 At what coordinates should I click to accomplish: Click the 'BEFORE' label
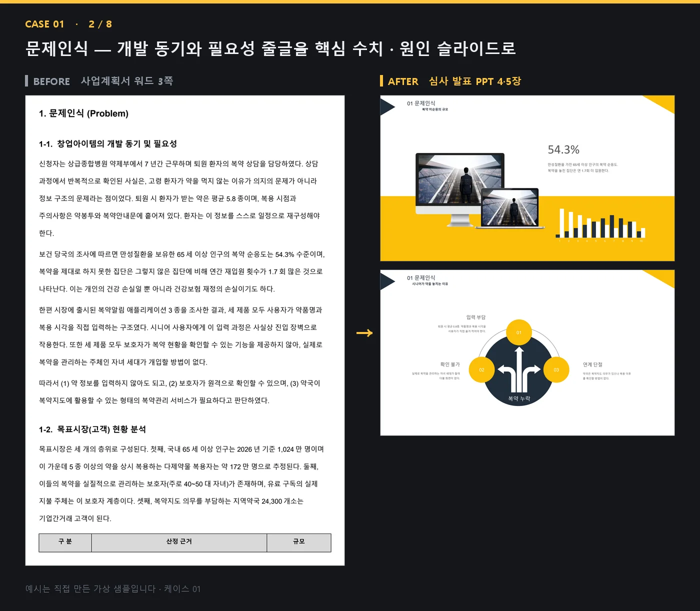pos(51,81)
